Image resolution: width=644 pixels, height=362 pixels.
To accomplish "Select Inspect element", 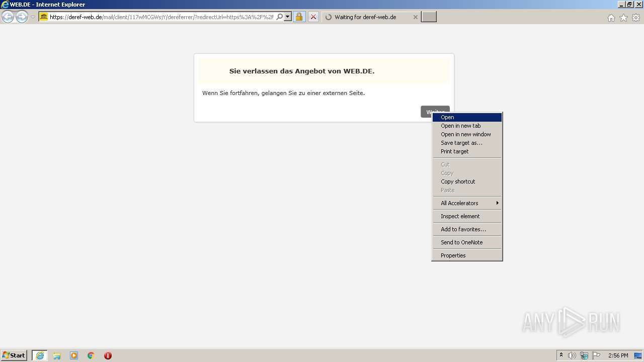I will (467, 216).
